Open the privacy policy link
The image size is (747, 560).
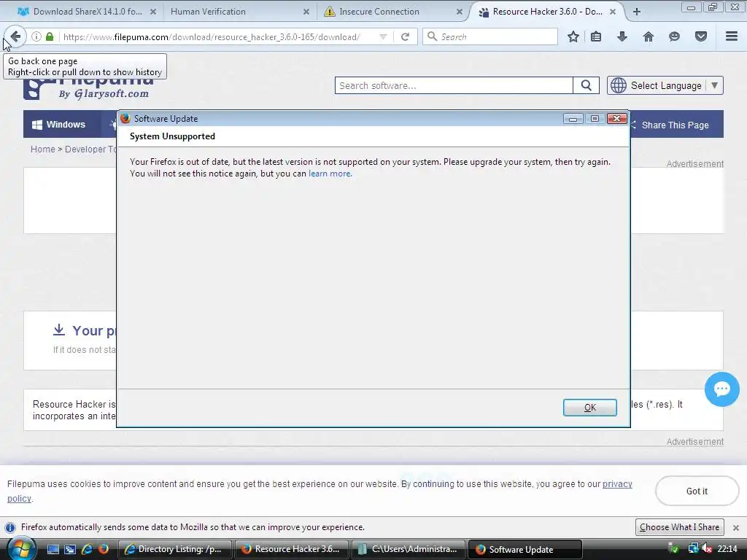(617, 484)
